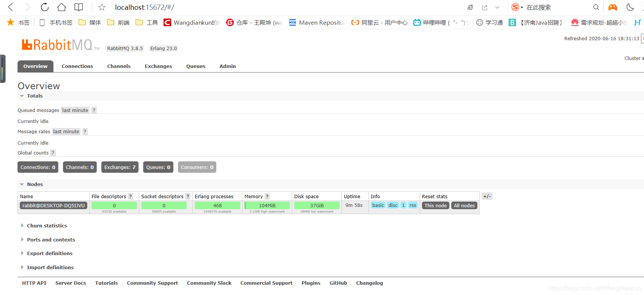Open the 前端 bookmark folder
The width and height of the screenshot is (644, 295).
[x=118, y=22]
